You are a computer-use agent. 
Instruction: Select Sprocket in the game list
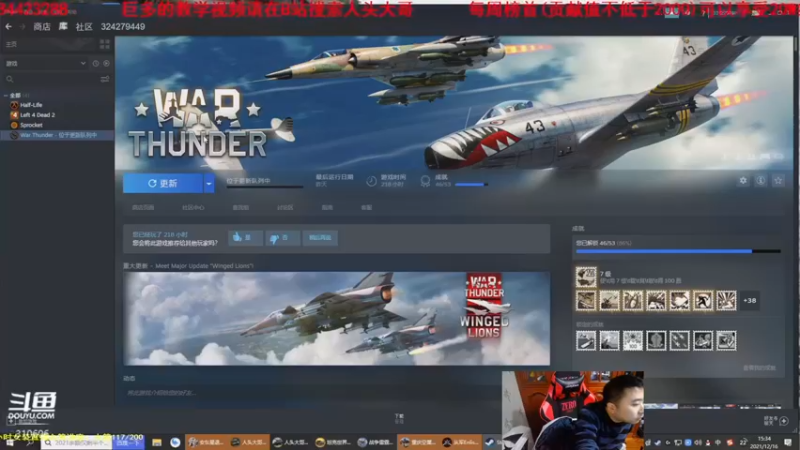tap(31, 125)
